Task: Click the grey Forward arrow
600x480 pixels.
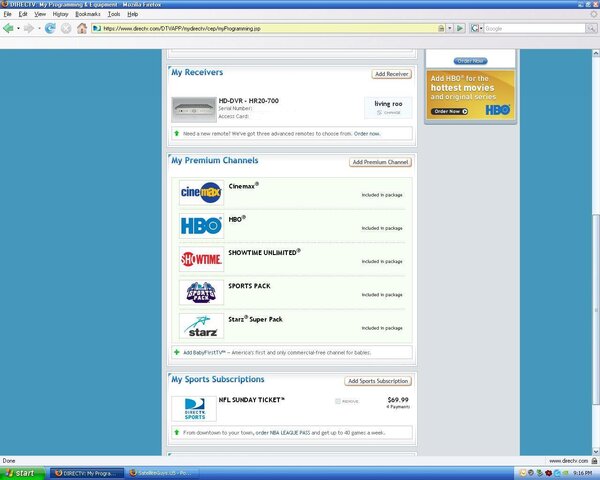Action: 29,28
